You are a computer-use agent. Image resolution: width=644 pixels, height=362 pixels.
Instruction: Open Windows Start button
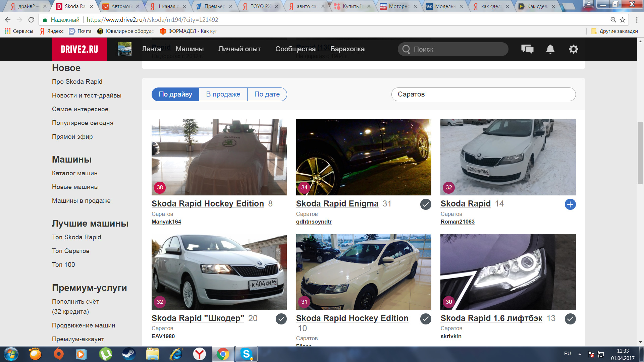point(11,354)
